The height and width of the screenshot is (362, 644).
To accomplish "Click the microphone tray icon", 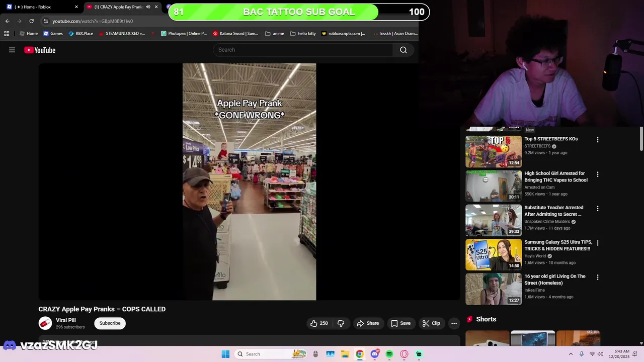I will pos(582,354).
